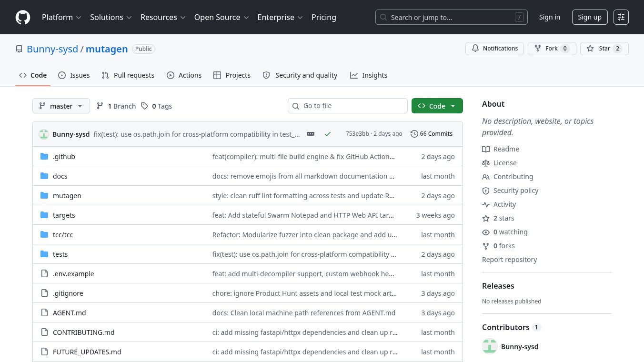This screenshot has height=362, width=644.
Task: Expand the Open Source menu
Action: pyautogui.click(x=221, y=17)
